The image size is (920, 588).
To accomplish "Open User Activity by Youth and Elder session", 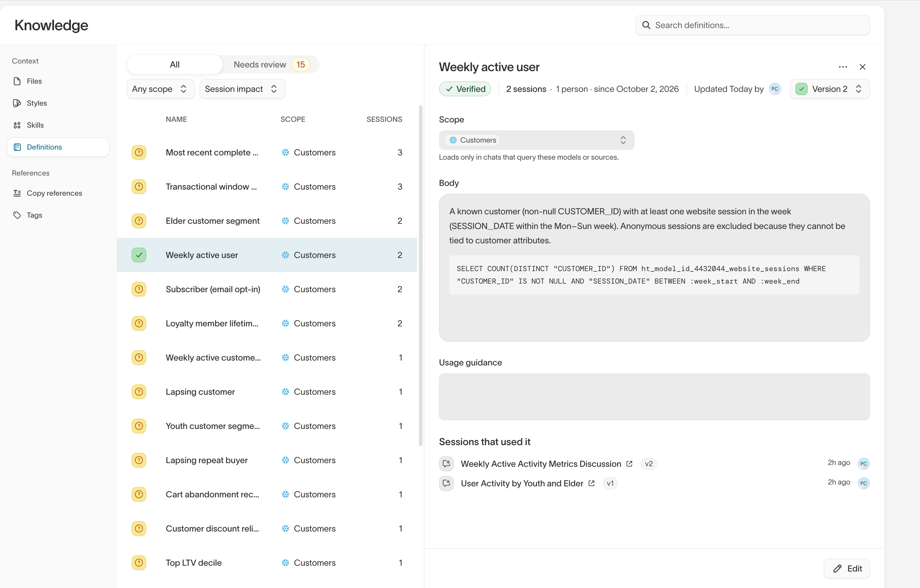I will tap(522, 484).
